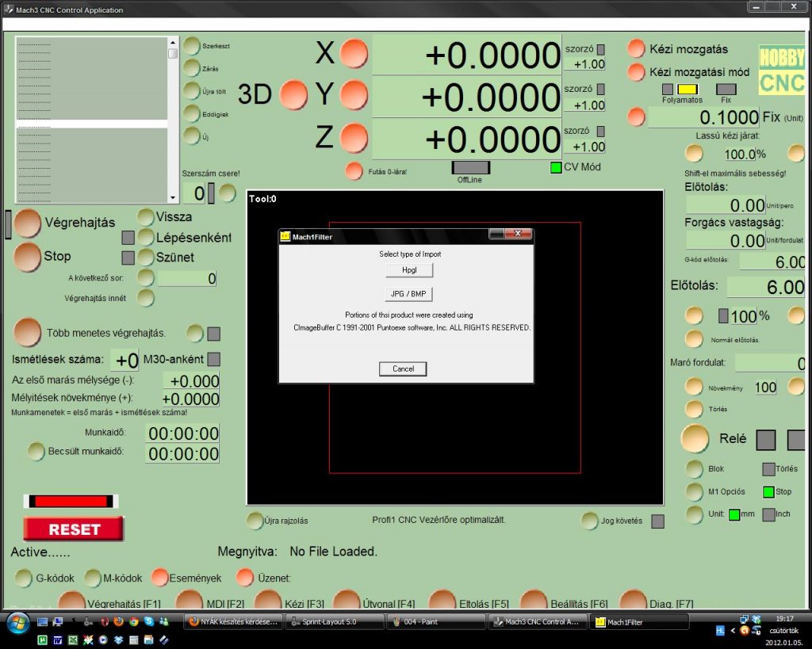The image size is (812, 649).
Task: Click the Ismétlések száma input field
Action: pos(124,361)
